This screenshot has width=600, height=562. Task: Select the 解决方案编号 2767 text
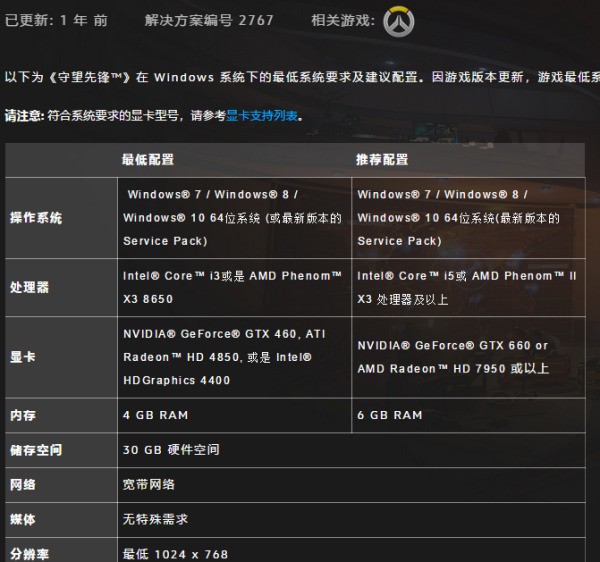pos(209,20)
